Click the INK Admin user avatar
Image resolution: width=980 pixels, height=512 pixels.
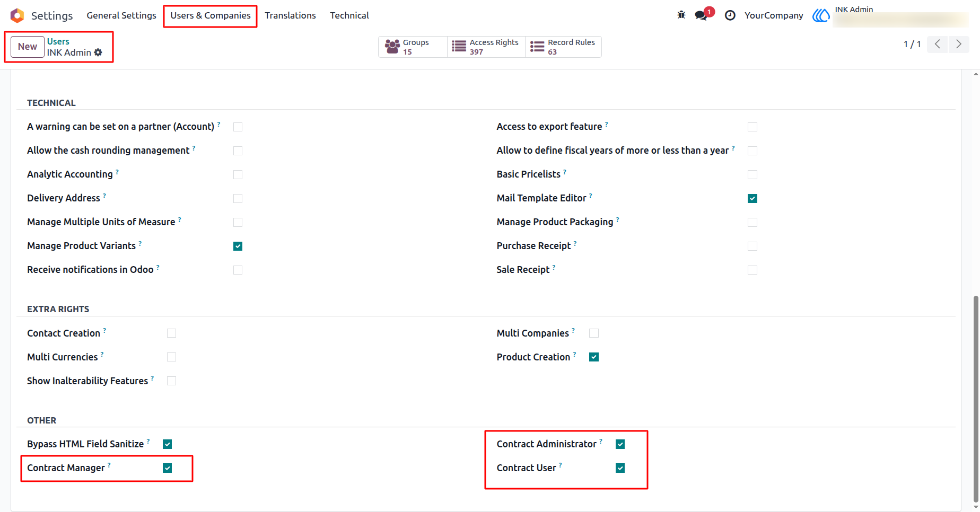[x=821, y=15]
